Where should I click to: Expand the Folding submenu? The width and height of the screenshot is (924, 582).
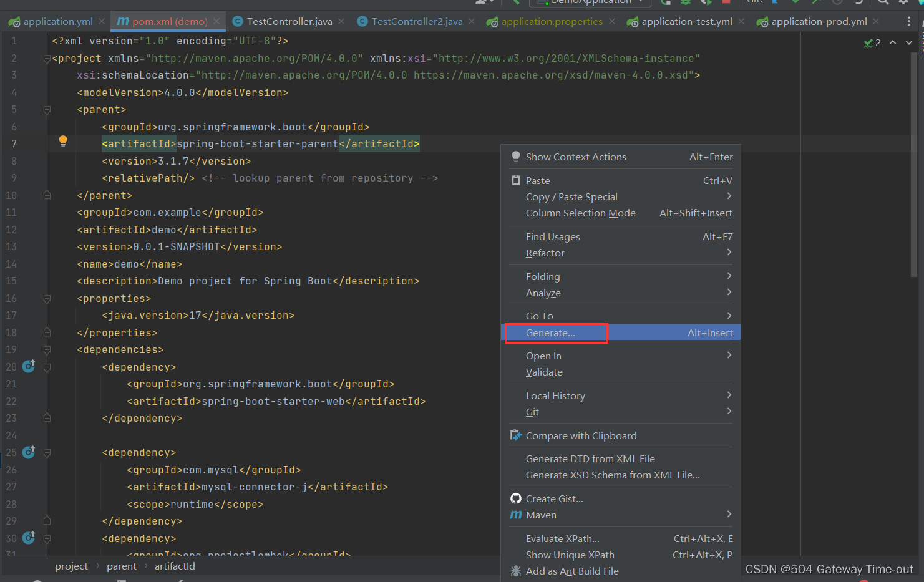[621, 277]
